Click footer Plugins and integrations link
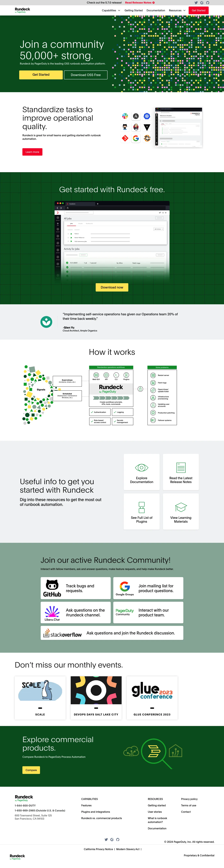 pos(96,812)
